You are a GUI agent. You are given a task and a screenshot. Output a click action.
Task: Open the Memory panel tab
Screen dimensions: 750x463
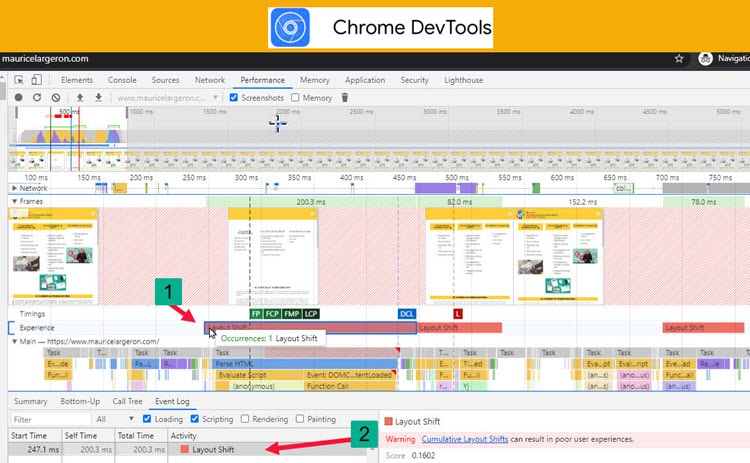[x=315, y=80]
